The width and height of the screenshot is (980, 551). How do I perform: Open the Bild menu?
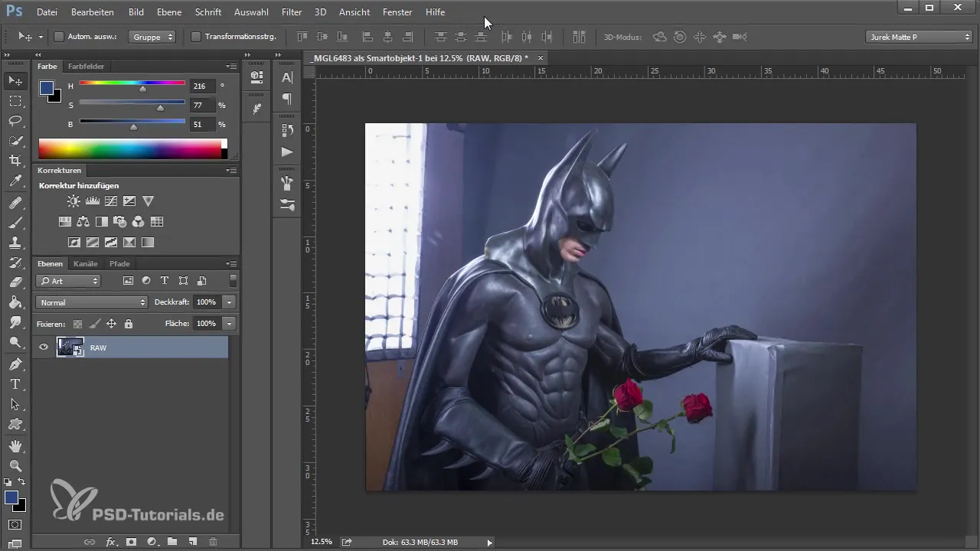click(x=136, y=12)
